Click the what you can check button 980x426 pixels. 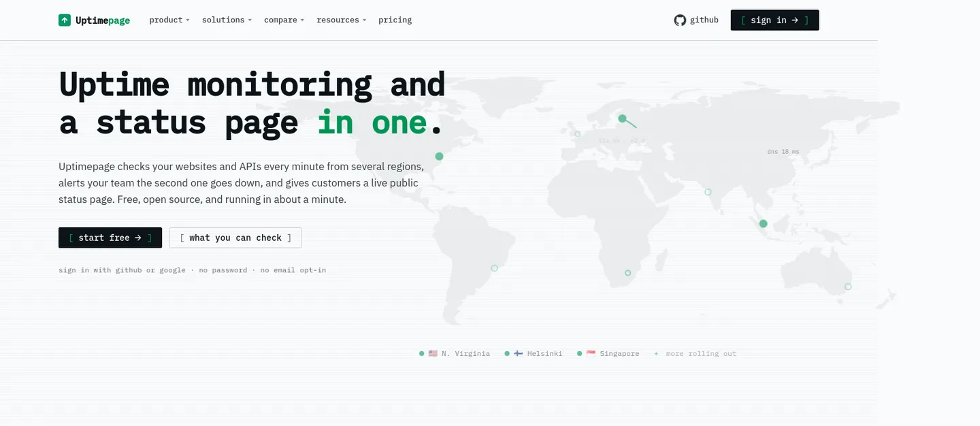point(235,237)
